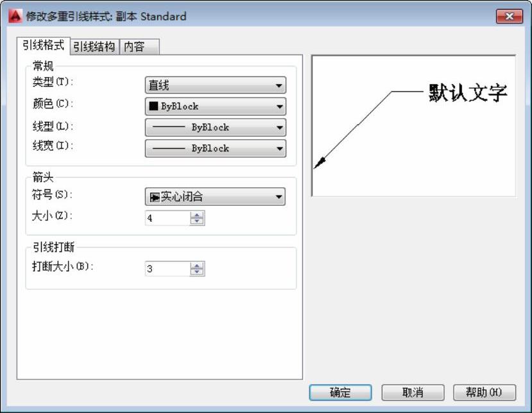Open the 符号 arrowhead dropdown 实心闭合

tap(215, 197)
